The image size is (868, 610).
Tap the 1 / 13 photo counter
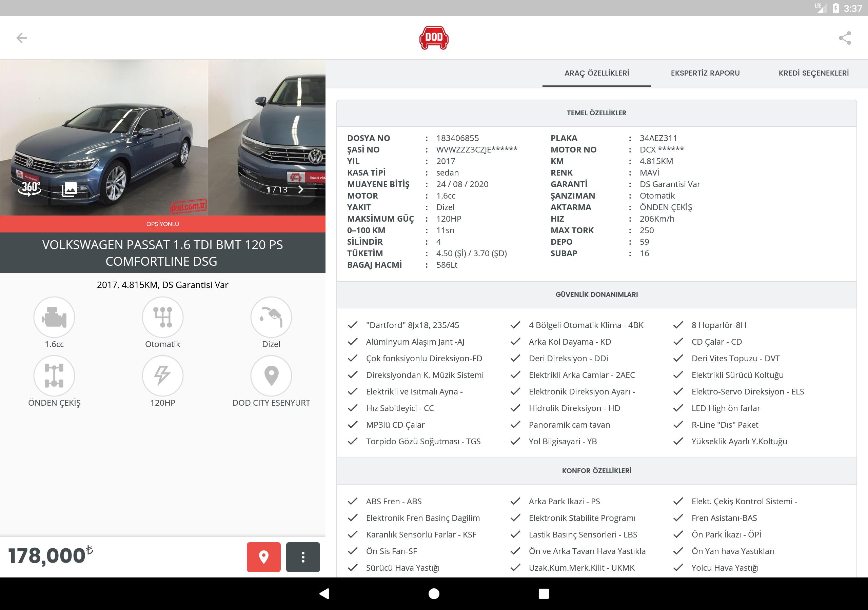point(277,189)
